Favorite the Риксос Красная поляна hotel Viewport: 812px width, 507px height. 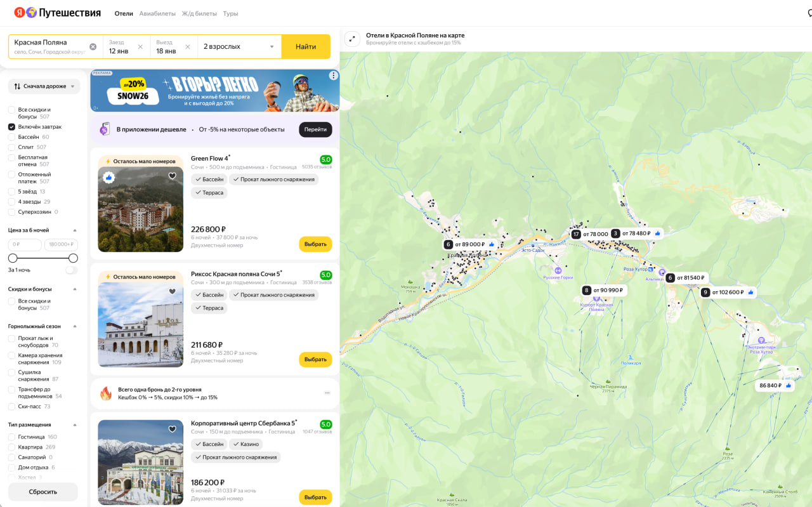(172, 292)
